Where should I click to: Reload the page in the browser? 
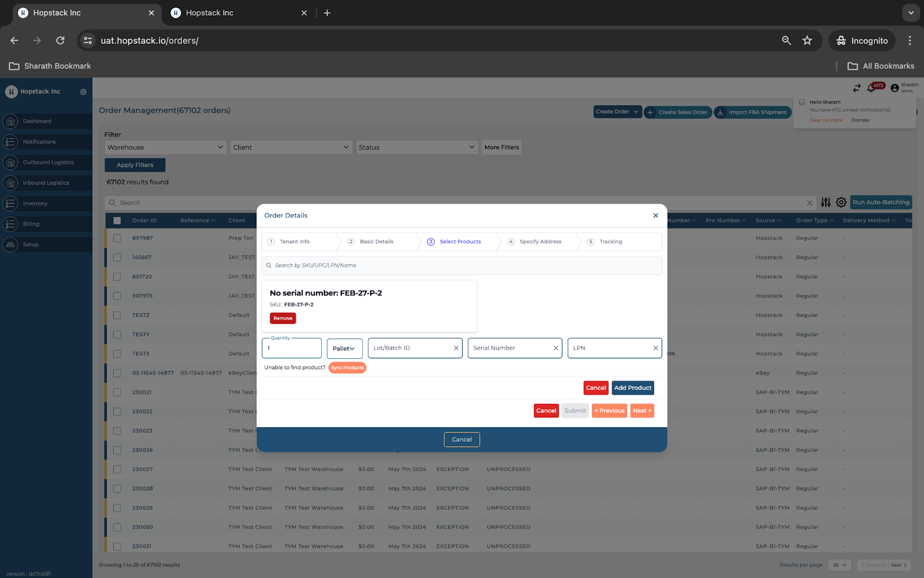(x=60, y=40)
